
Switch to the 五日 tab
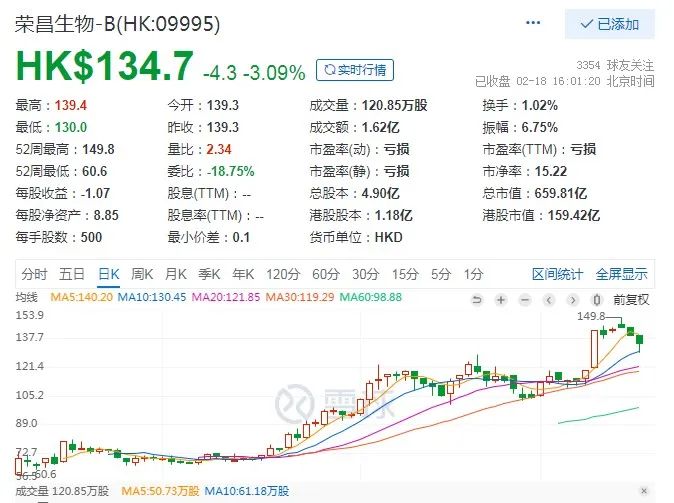72,274
